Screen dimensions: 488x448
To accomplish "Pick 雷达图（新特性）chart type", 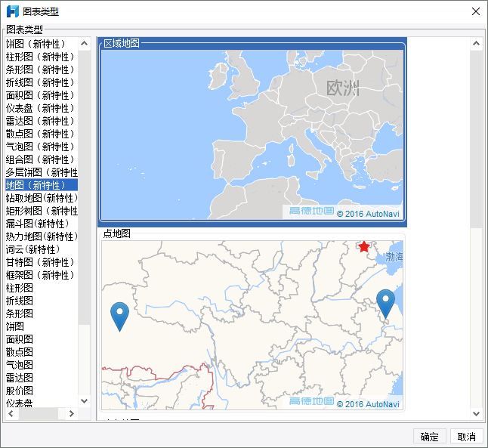I will point(42,121).
